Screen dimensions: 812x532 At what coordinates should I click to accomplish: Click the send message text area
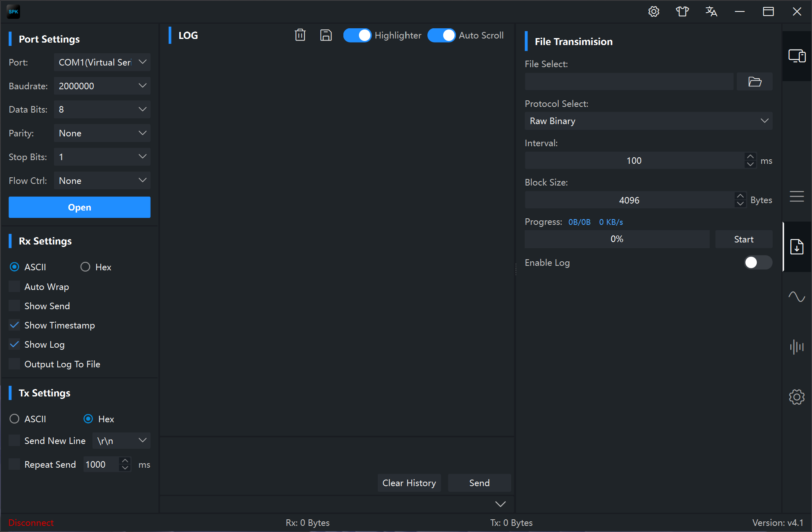click(337, 455)
